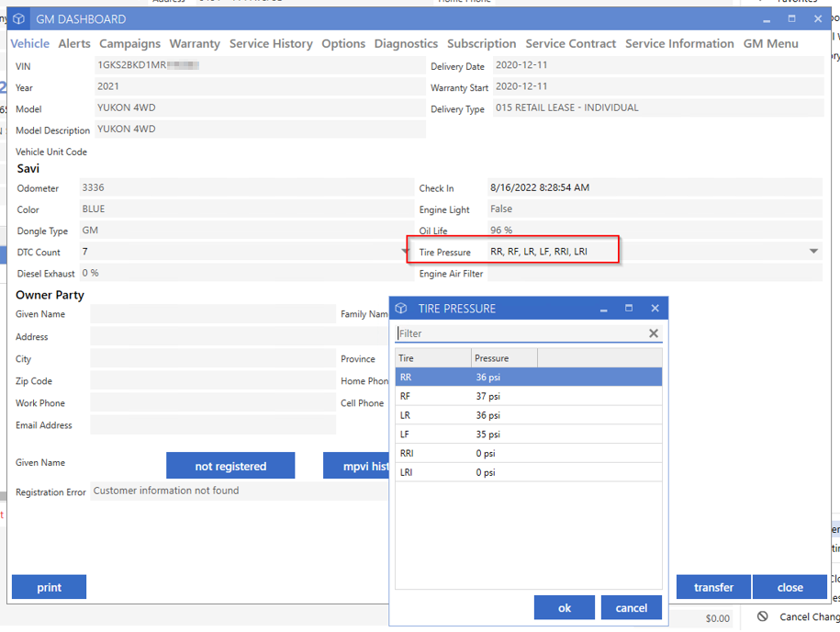
Task: Expand the DTC Count dropdown arrow
Action: click(x=406, y=252)
